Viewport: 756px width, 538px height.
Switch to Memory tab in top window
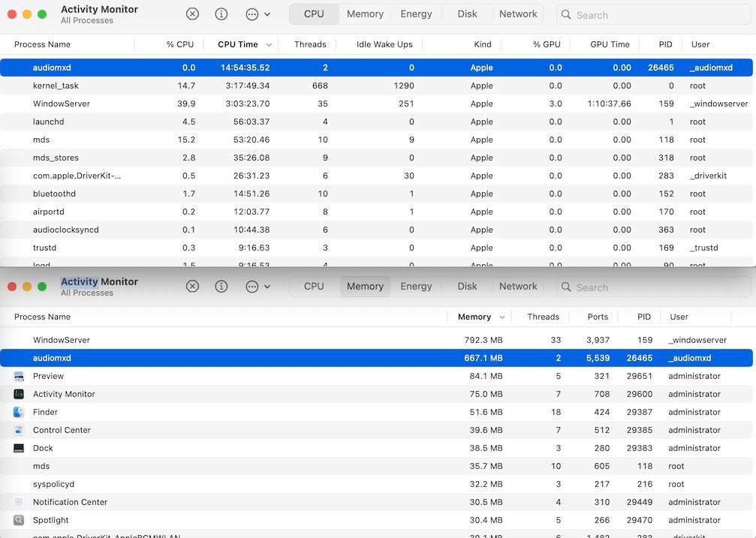(365, 14)
